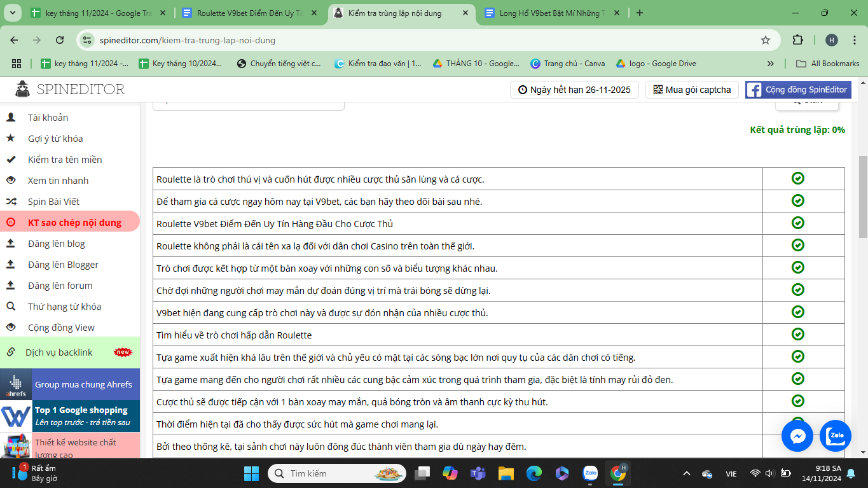Click check icon for 'Roulette V9bet Điểm Đến' row

pyautogui.click(x=798, y=223)
